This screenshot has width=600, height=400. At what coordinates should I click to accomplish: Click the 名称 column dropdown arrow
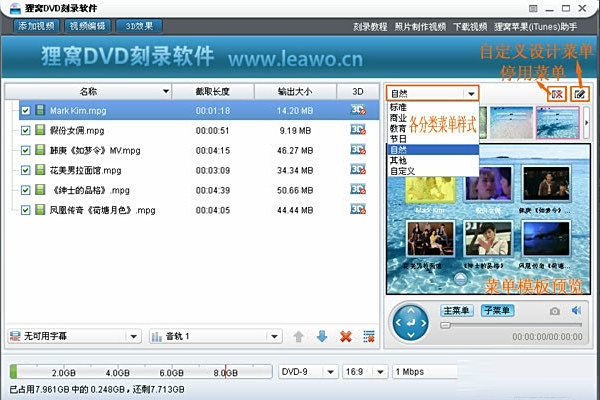click(x=166, y=91)
